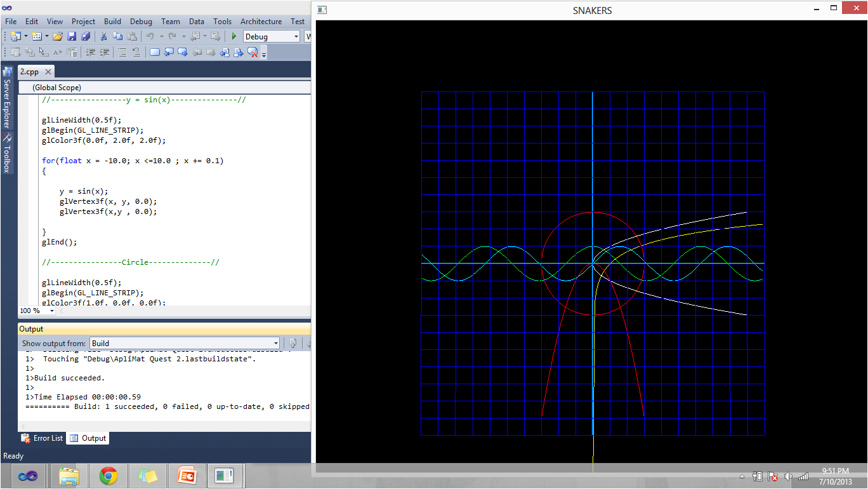This screenshot has height=489, width=868.
Task: Clear all bookmarks icon with red X
Action: [x=253, y=52]
